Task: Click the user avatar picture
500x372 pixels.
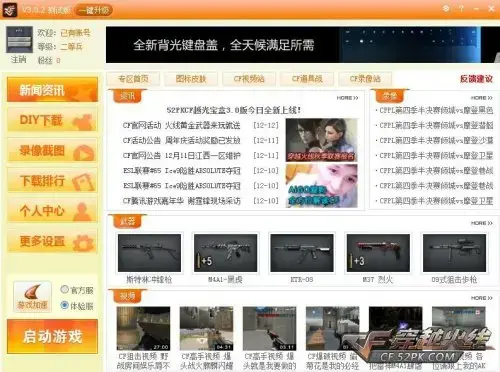Action: coord(19,40)
